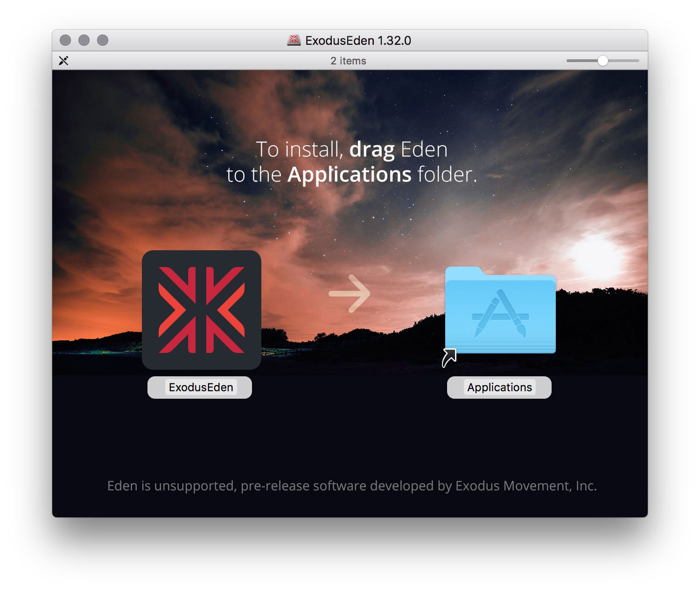Click the icon size slider handle
Image resolution: width=700 pixels, height=592 pixels.
pos(603,61)
